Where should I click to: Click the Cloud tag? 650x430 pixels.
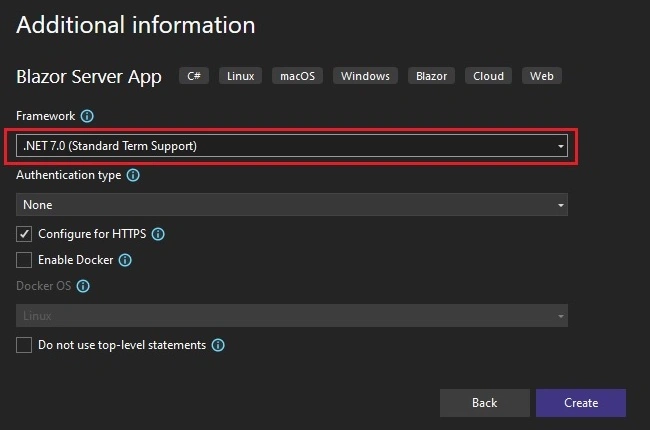488,76
